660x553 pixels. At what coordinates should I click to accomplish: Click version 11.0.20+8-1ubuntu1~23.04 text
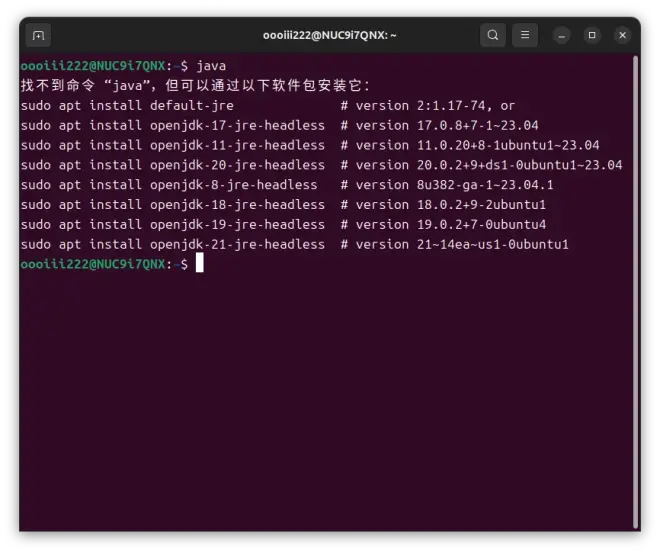tap(478, 145)
